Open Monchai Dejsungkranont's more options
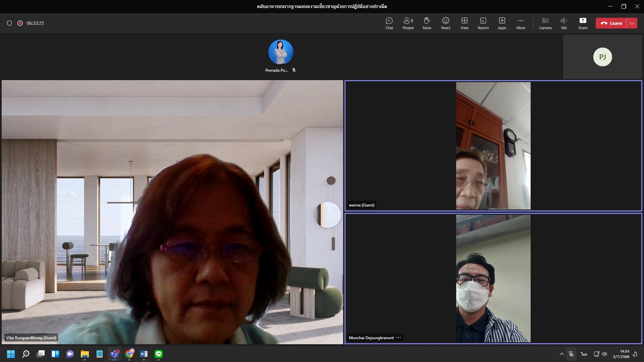Screen dimensions: 644x362 (x=398, y=338)
